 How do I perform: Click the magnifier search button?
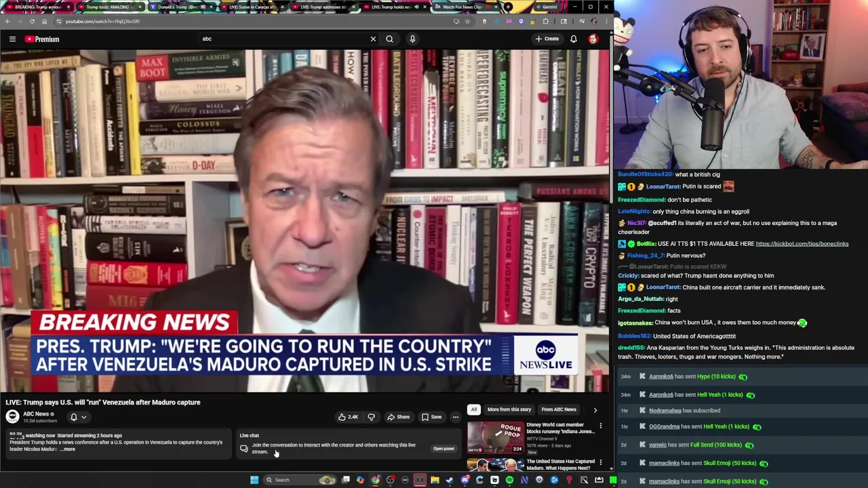coord(389,39)
